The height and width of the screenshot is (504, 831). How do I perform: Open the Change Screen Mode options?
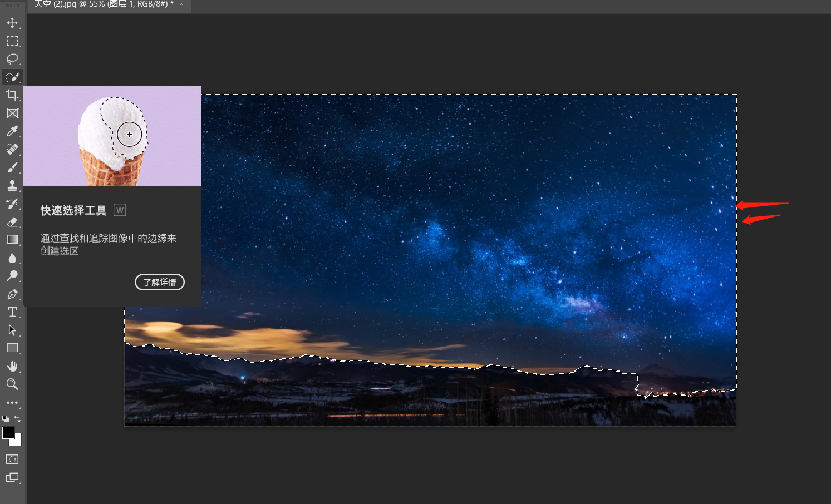point(12,477)
